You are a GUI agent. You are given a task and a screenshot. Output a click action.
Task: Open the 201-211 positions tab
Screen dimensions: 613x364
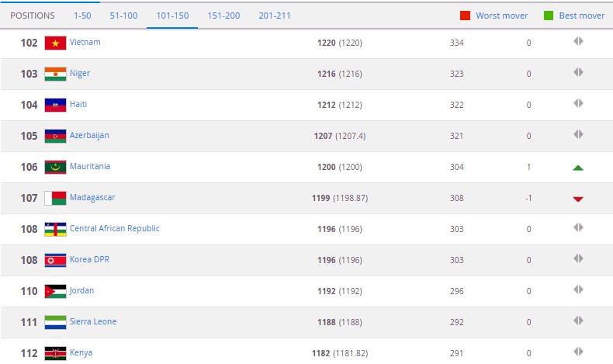click(275, 16)
